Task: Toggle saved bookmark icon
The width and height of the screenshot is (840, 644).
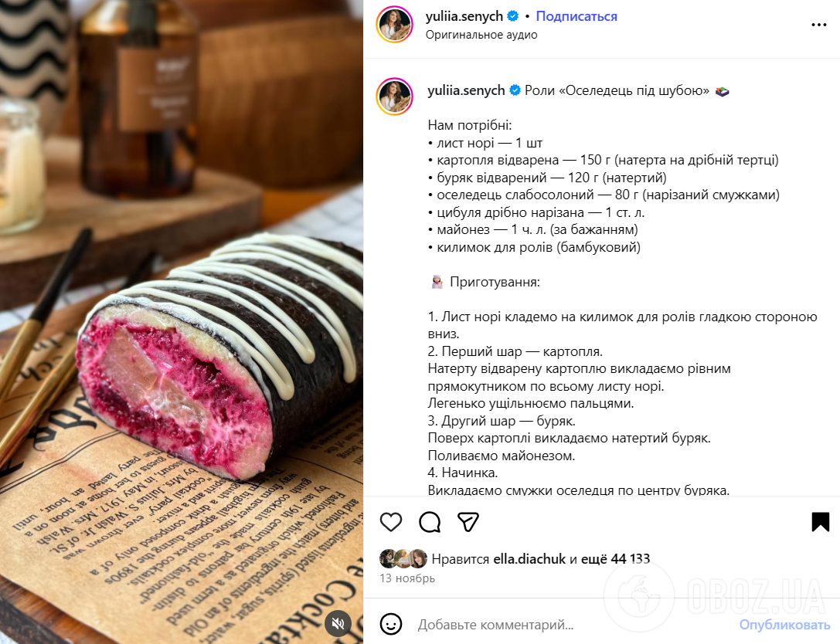Action: coord(820,521)
